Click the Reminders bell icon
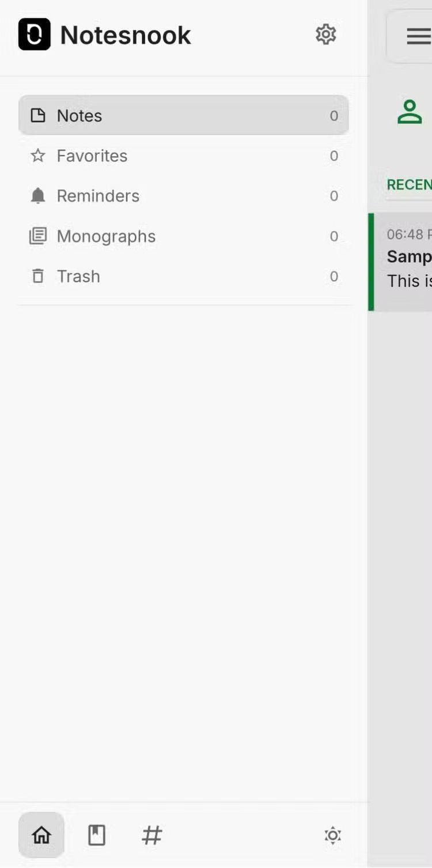Screen dimensions: 432x868 [x=38, y=196]
